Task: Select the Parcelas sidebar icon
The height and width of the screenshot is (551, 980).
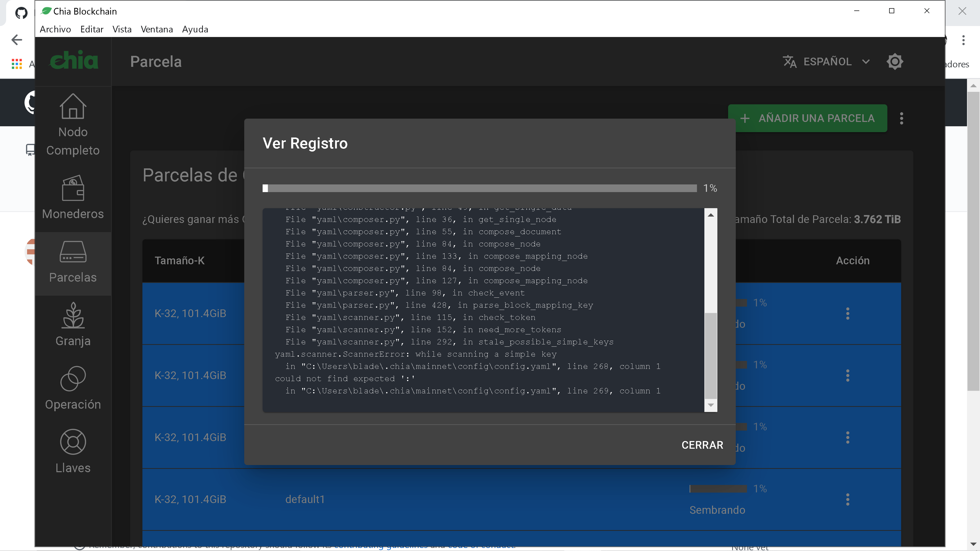Action: [73, 252]
